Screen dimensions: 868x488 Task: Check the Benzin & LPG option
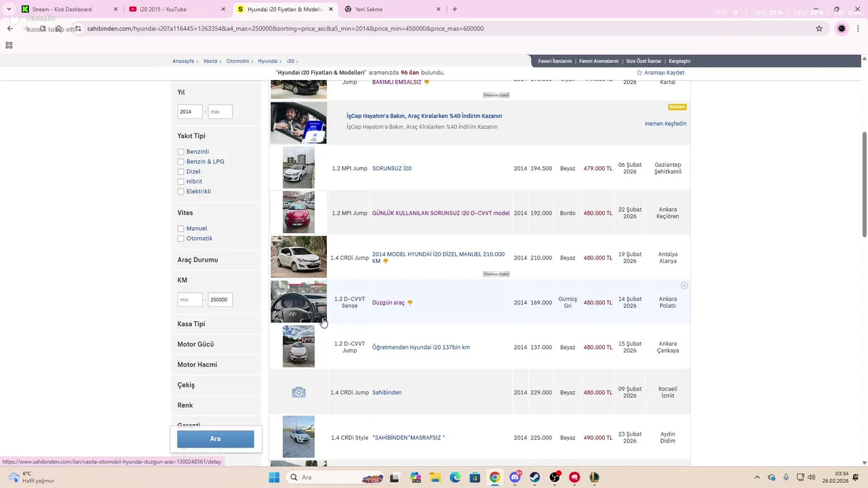[x=180, y=162]
